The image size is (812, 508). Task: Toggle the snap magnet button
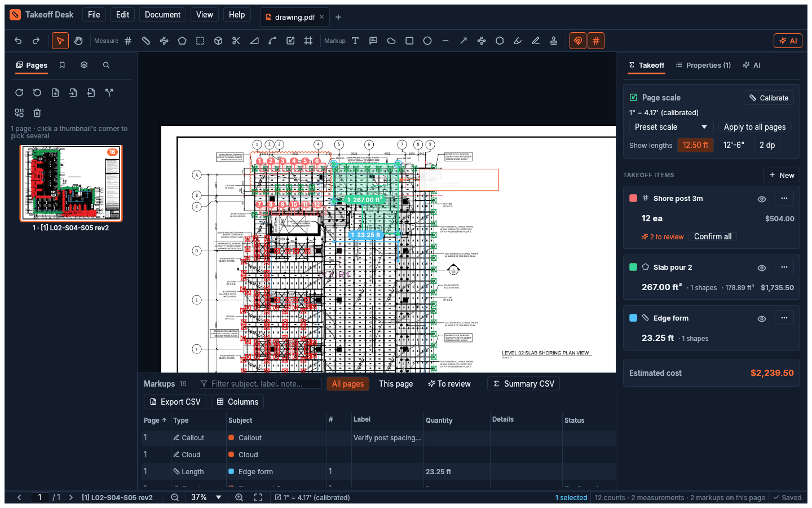tap(578, 41)
